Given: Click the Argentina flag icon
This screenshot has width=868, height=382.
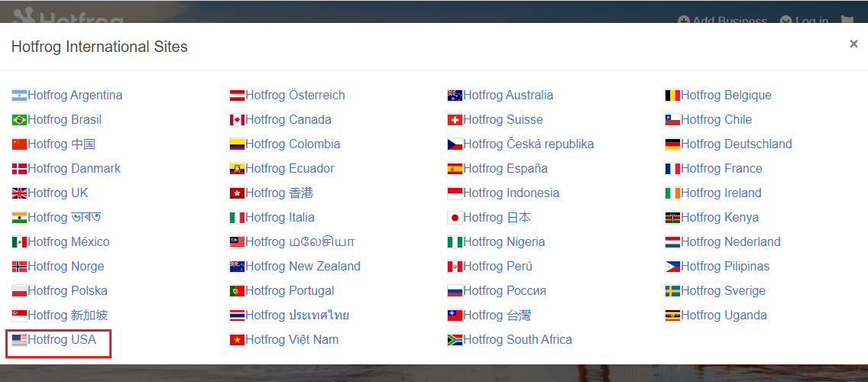Looking at the screenshot, I should pos(19,95).
